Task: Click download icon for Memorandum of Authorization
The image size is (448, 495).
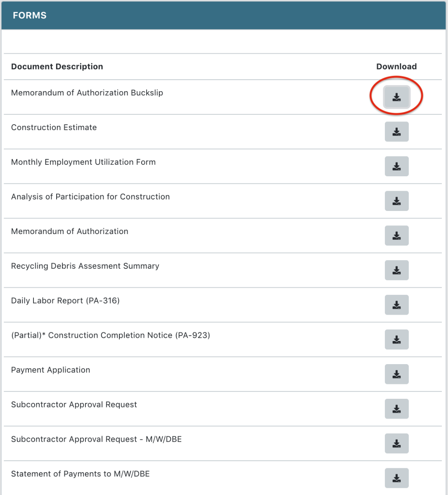Action: coord(396,236)
